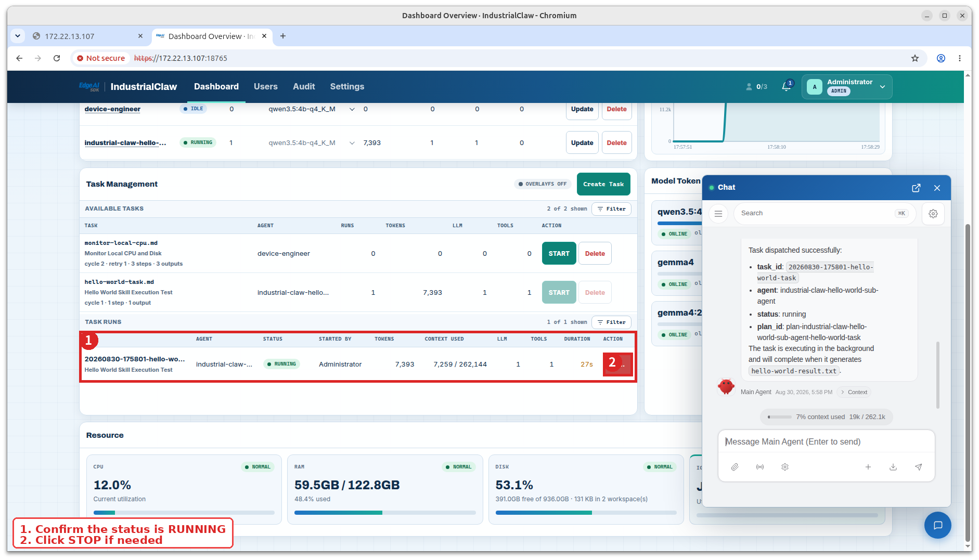The height and width of the screenshot is (560, 979).
Task: Open the device-engineer agent link
Action: click(112, 109)
